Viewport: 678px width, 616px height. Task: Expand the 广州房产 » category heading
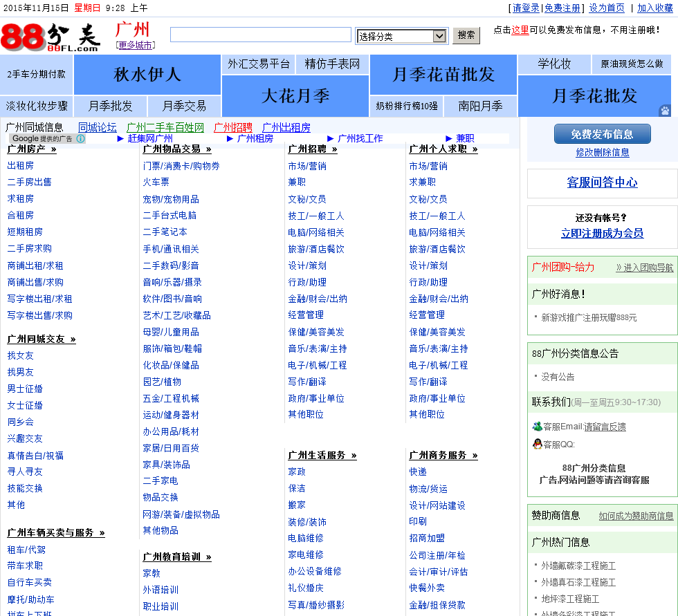[x=32, y=149]
